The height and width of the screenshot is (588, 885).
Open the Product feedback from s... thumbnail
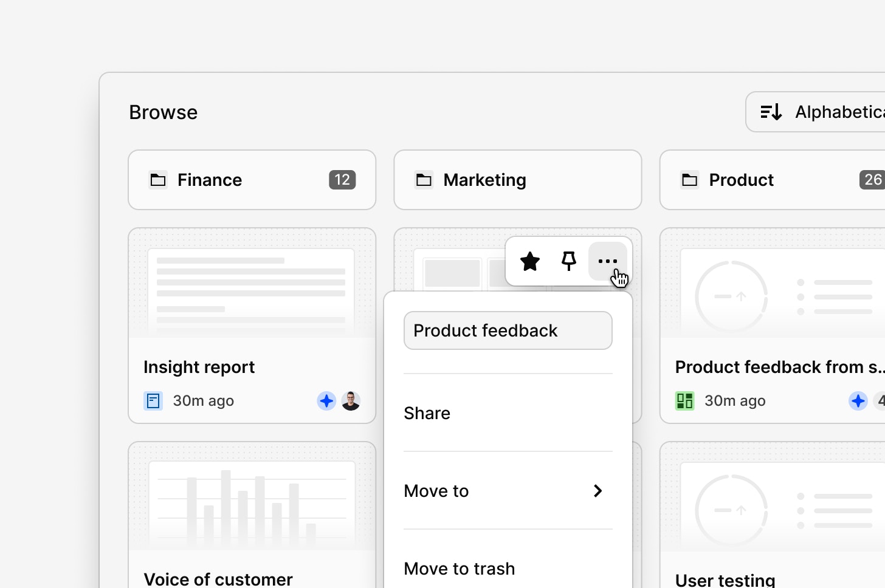point(773,283)
